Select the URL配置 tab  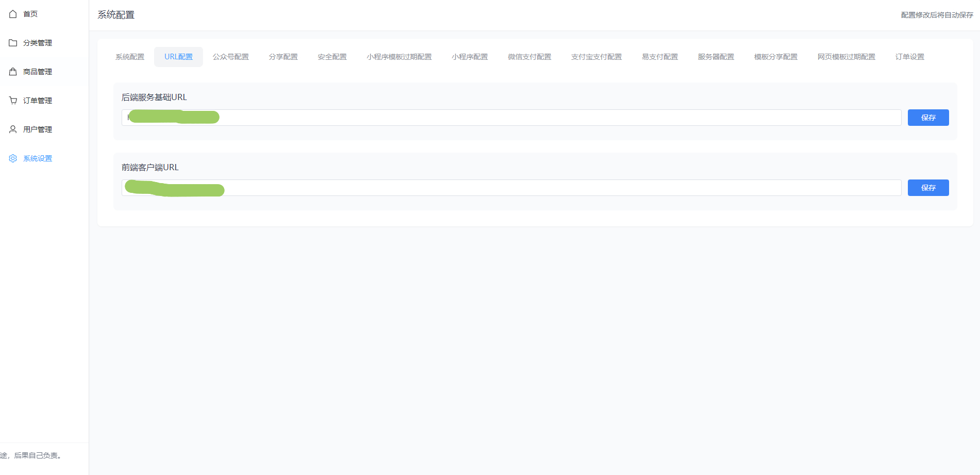pyautogui.click(x=178, y=57)
